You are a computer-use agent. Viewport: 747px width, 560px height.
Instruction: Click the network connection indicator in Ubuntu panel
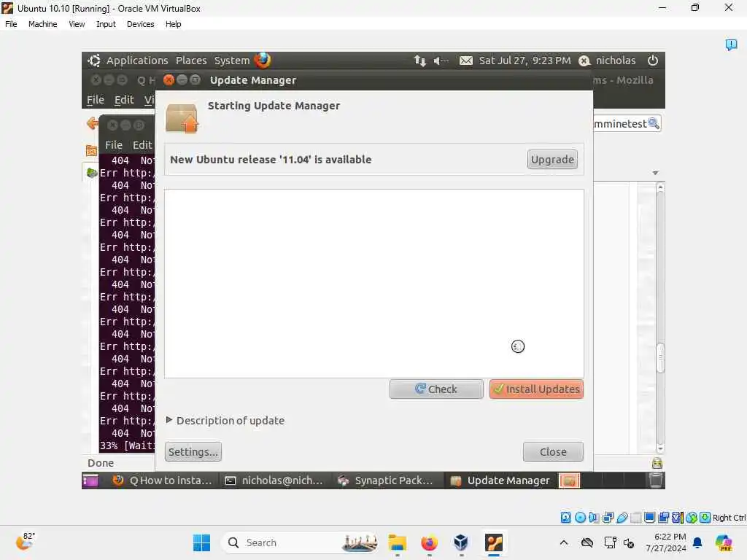pos(419,61)
